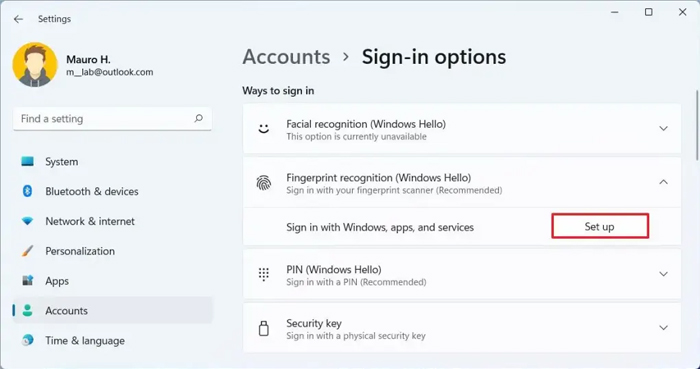Open the Accounts breadcrumb link
Image resolution: width=700 pixels, height=369 pixels.
pyautogui.click(x=286, y=57)
